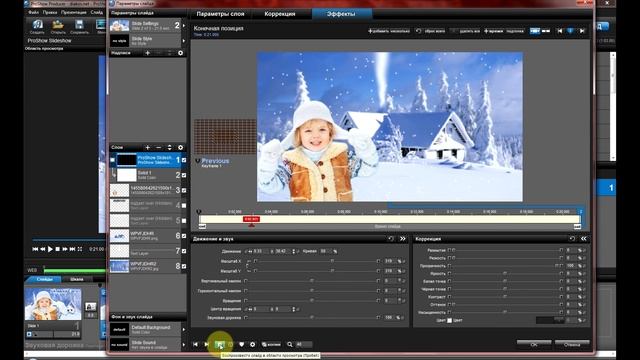Confirm with the OK button

534,344
